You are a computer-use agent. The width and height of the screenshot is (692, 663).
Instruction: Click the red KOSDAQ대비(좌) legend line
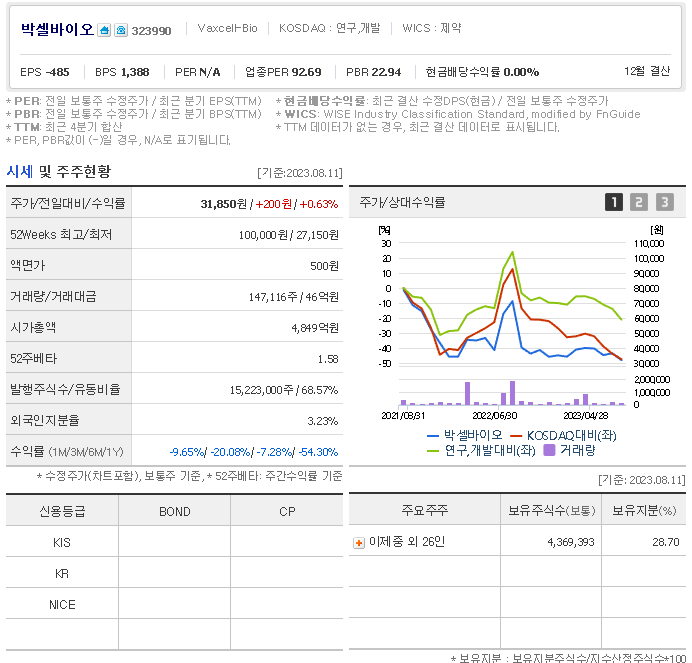(516, 436)
